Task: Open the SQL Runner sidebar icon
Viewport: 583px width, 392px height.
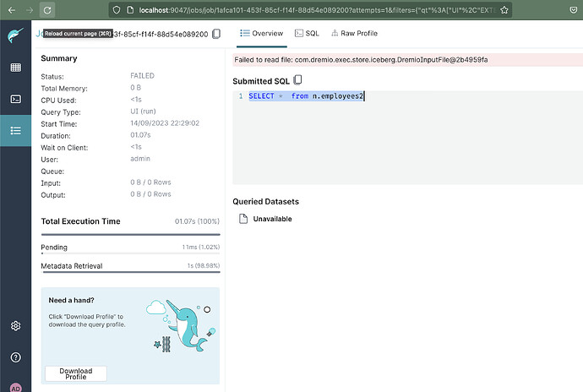Action: tap(15, 99)
